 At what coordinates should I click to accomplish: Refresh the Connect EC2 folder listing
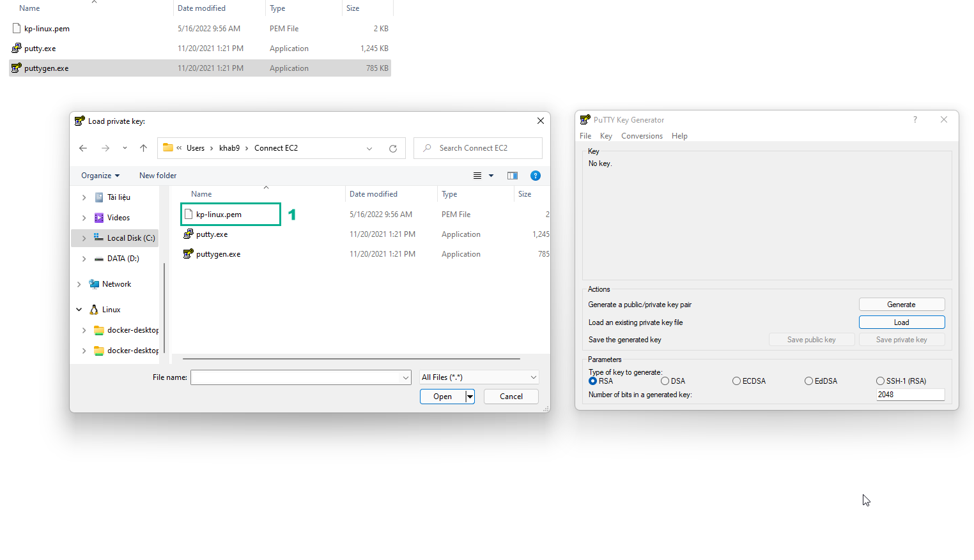pyautogui.click(x=393, y=148)
